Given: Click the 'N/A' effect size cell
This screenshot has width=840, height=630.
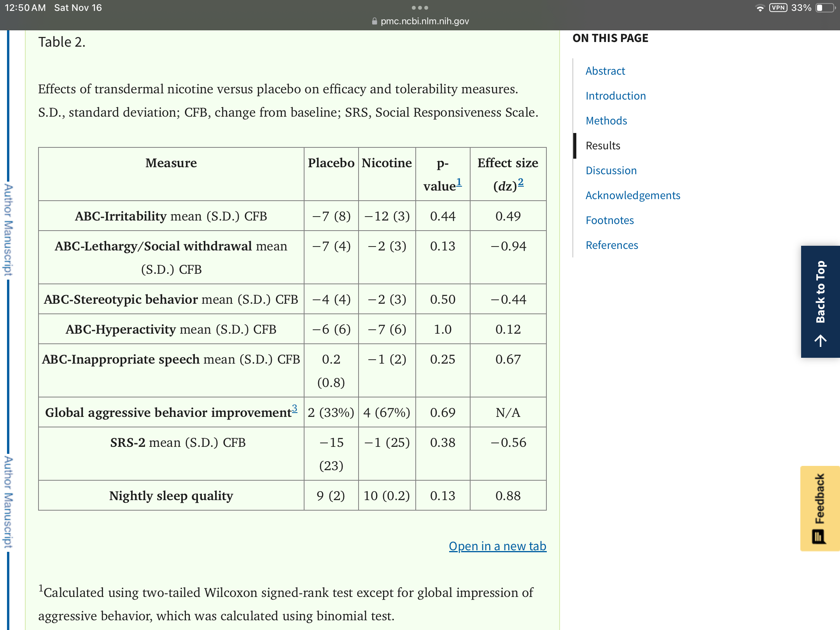Looking at the screenshot, I should pos(508,413).
